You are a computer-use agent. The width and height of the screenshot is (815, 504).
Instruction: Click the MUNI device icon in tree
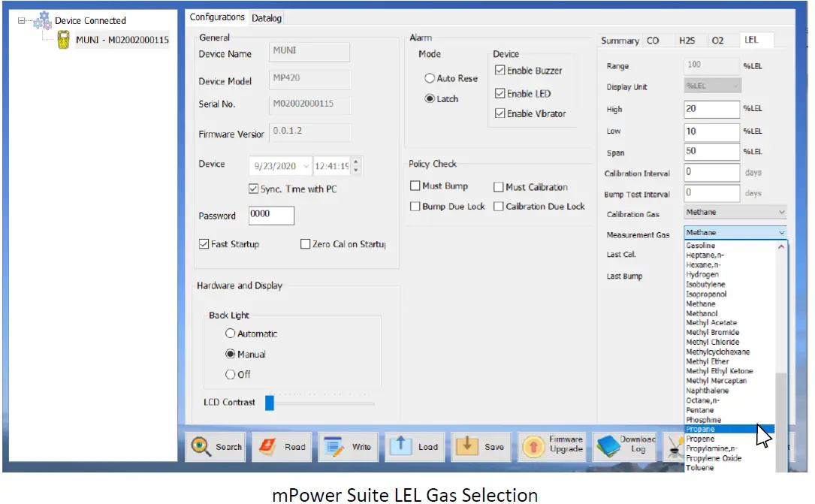63,40
